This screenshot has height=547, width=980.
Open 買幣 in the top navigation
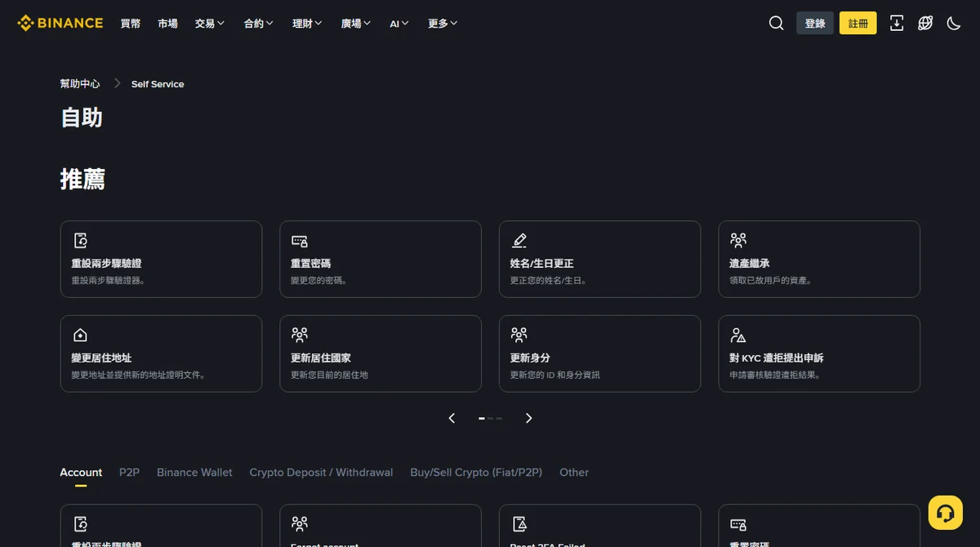coord(131,24)
